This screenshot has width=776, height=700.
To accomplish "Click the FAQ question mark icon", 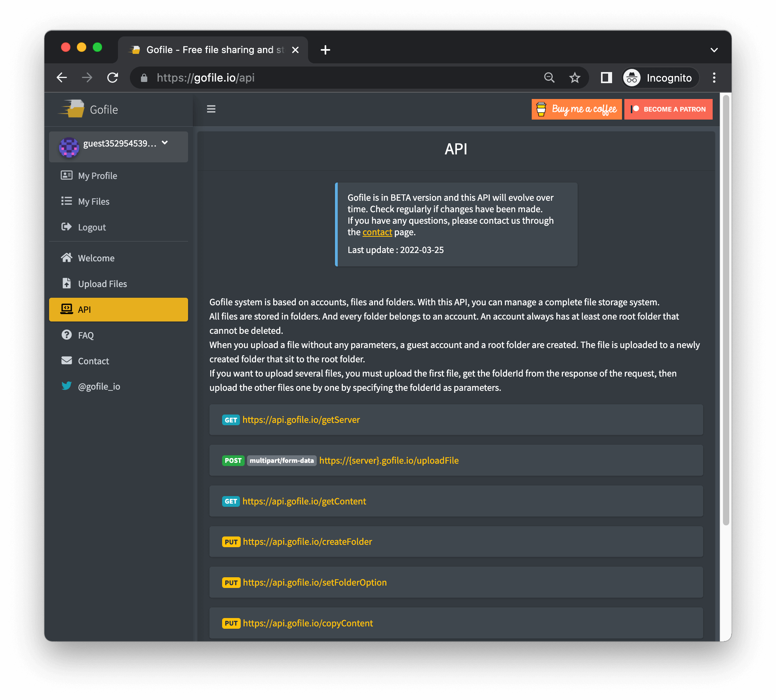I will pyautogui.click(x=67, y=335).
